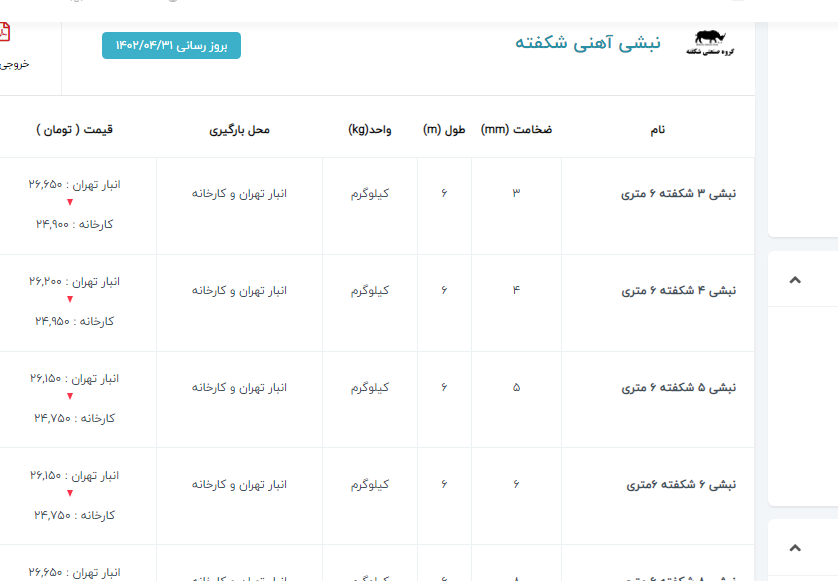This screenshot has width=838, height=581.
Task: Collapse the lower sidebar panel chevron
Action: (795, 547)
